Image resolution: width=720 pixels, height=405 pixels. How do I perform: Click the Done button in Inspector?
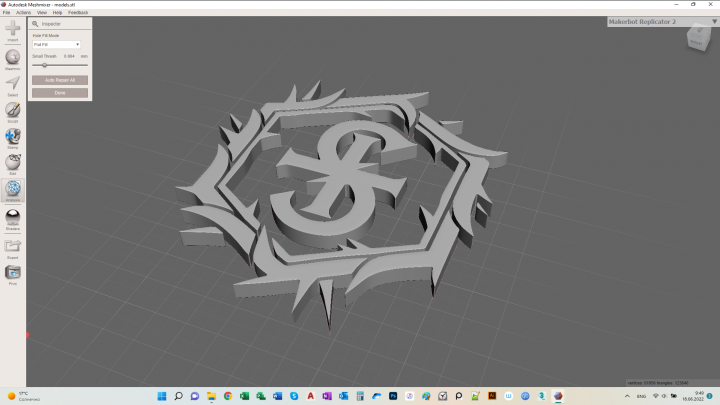[x=60, y=93]
